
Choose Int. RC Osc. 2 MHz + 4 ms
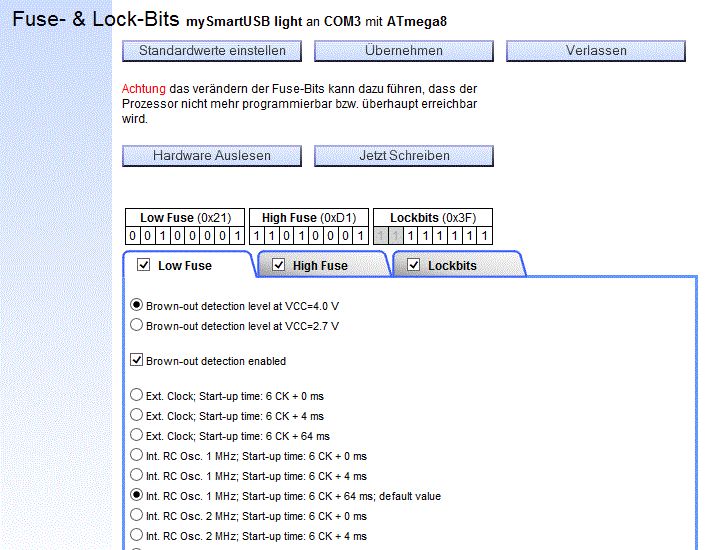[x=137, y=535]
